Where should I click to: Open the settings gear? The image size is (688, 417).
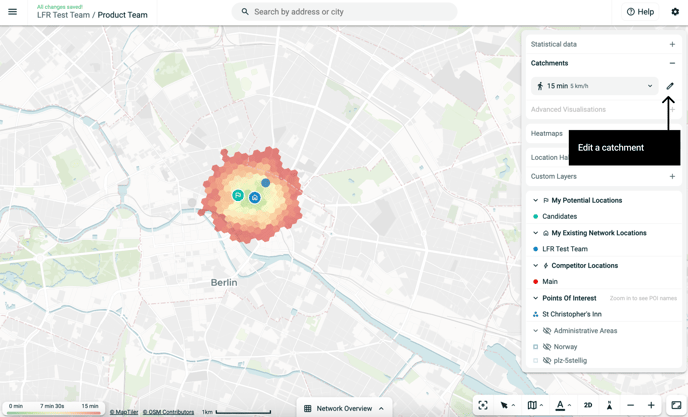[x=675, y=12]
